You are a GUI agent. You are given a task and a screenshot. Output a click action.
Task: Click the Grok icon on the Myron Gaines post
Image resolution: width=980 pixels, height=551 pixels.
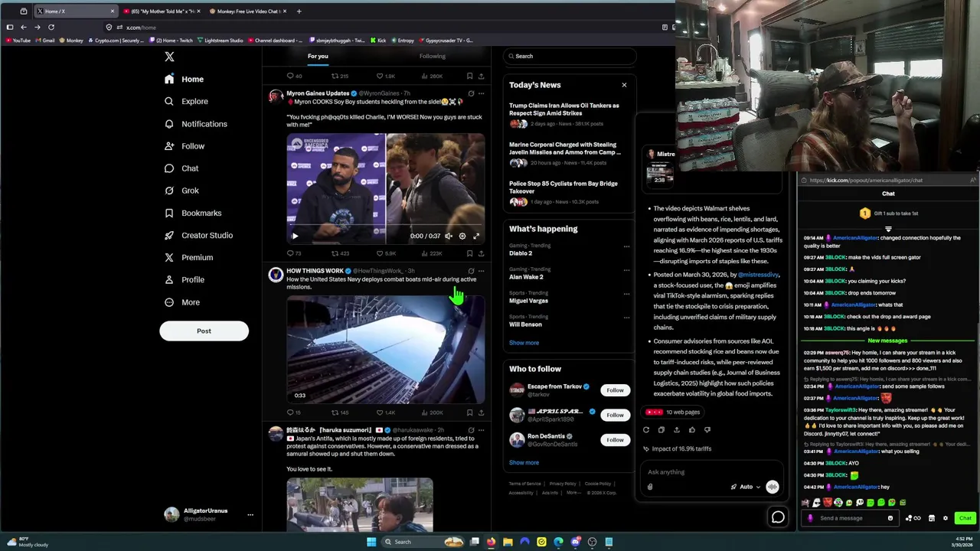coord(471,93)
